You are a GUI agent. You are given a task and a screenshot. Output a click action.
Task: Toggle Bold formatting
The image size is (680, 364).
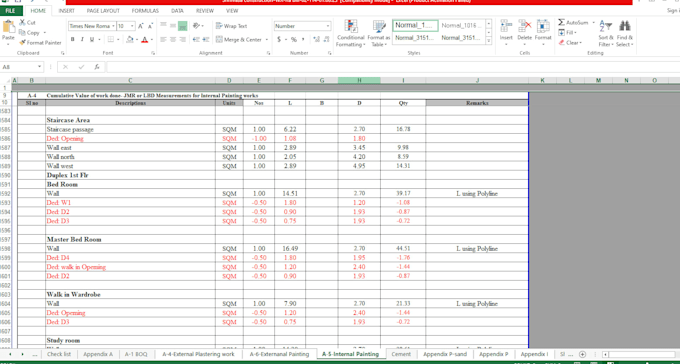point(72,39)
